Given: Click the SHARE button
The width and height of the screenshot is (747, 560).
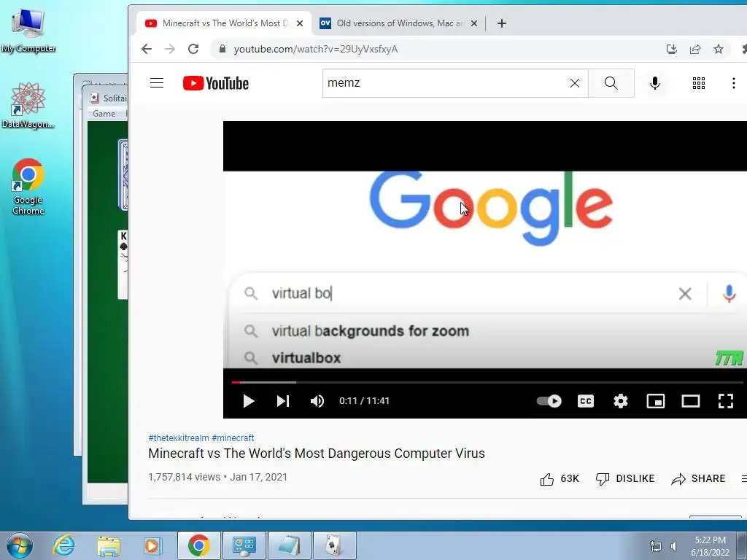Looking at the screenshot, I should [x=698, y=478].
